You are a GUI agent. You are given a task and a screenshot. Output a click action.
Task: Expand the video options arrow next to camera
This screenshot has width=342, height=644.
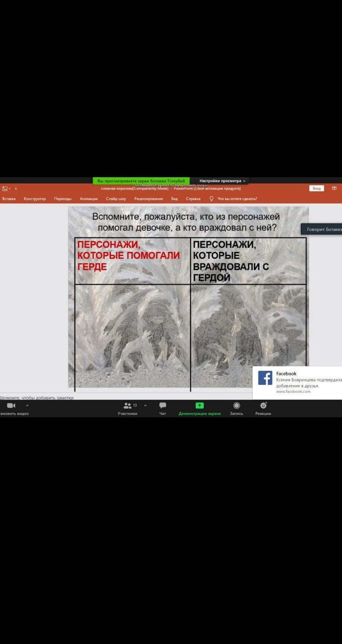pos(27,405)
